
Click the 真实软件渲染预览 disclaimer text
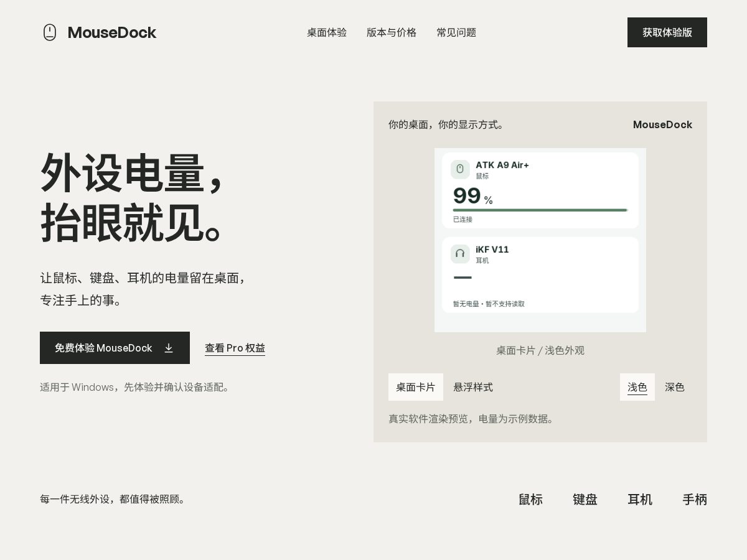pos(472,419)
